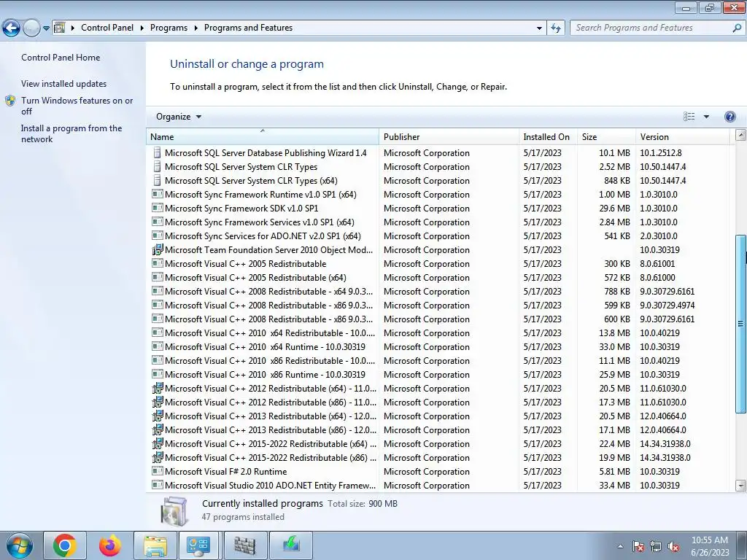Click icon of Visual C++ 2005 Redistributable (x64)
Image resolution: width=747 pixels, height=560 pixels.
158,276
